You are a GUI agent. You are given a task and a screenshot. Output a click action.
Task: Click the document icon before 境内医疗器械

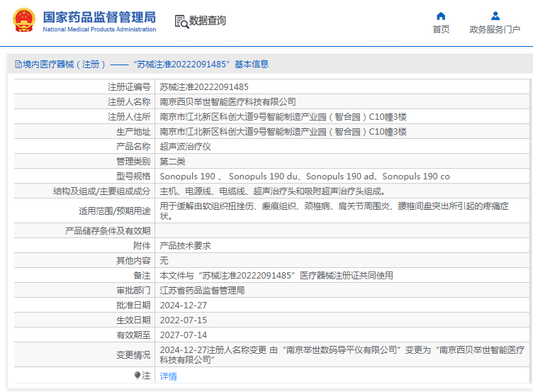pos(18,64)
